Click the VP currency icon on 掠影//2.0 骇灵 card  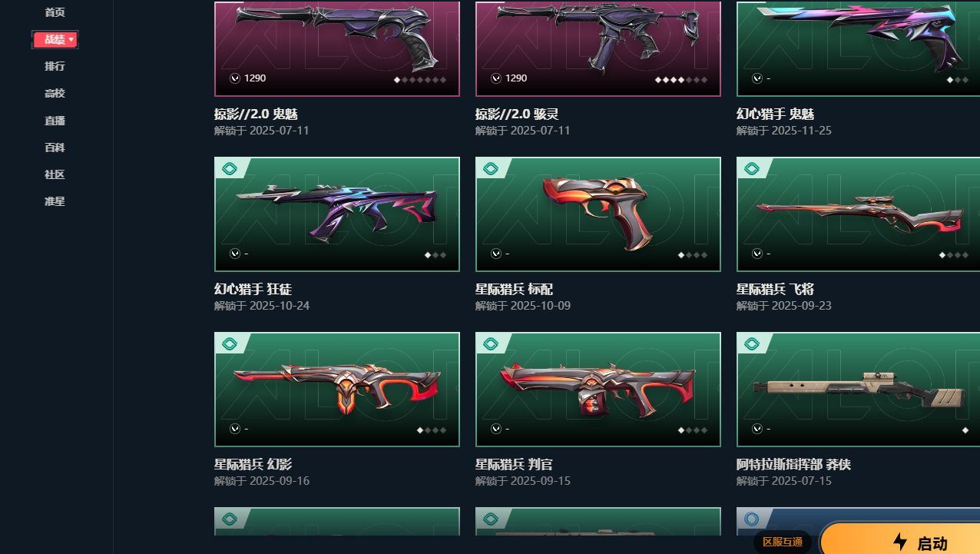pyautogui.click(x=496, y=78)
